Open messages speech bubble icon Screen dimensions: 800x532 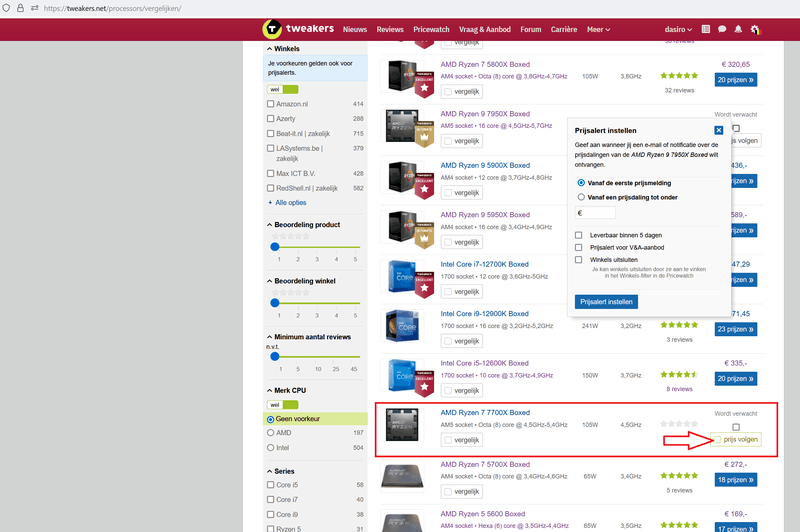722,30
